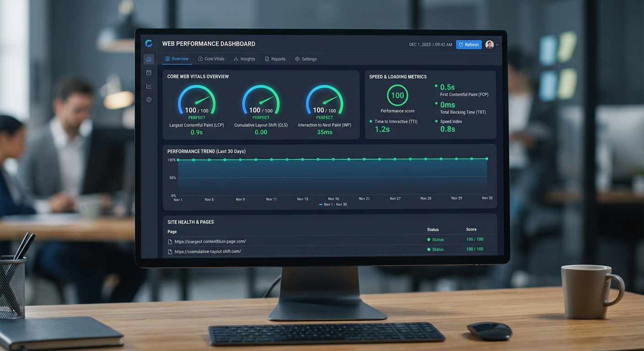Open the archive box sidebar icon
Viewport: 644px width, 351px height.
click(149, 73)
